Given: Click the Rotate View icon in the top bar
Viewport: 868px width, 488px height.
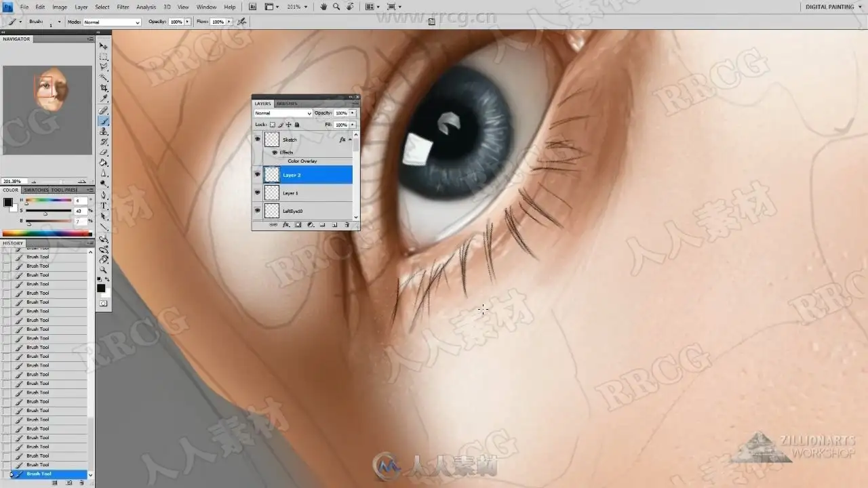Looking at the screenshot, I should (350, 7).
